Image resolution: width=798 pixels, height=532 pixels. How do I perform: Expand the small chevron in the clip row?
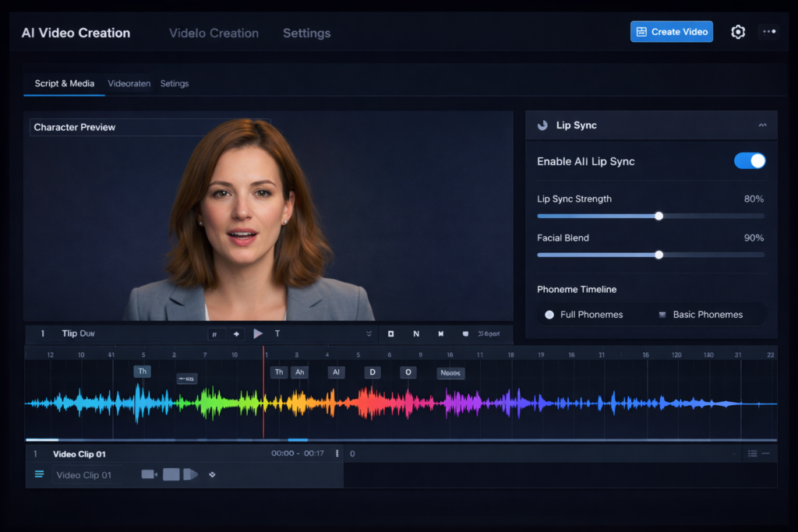pyautogui.click(x=212, y=474)
